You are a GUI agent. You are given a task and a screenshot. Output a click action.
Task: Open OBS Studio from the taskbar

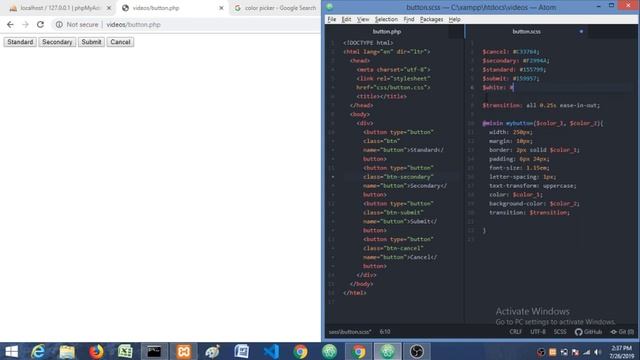[x=417, y=351]
